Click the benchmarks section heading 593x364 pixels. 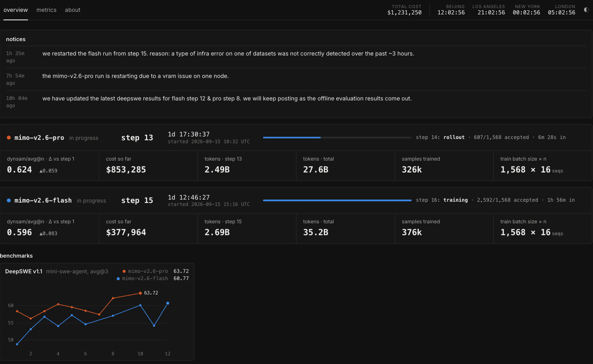click(17, 256)
